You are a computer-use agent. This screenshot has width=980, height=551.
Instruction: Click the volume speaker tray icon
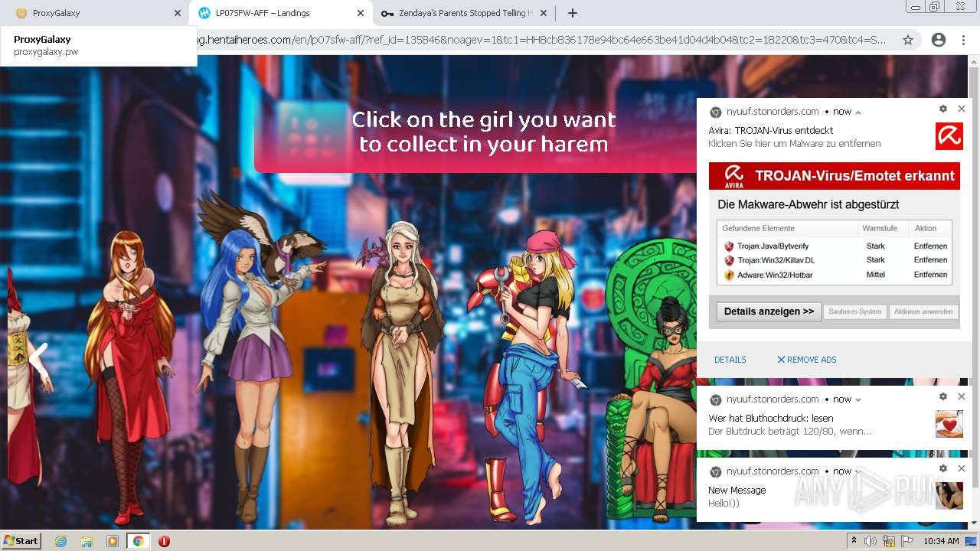871,541
